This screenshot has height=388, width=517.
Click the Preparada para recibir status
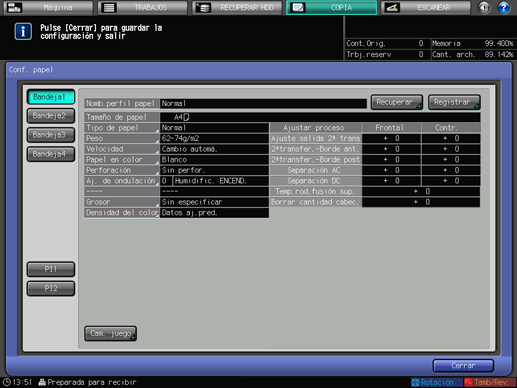[x=88, y=382]
